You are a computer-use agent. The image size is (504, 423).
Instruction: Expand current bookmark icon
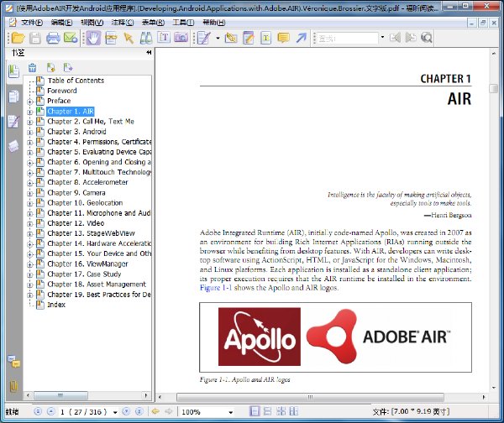pyautogui.click(x=68, y=68)
